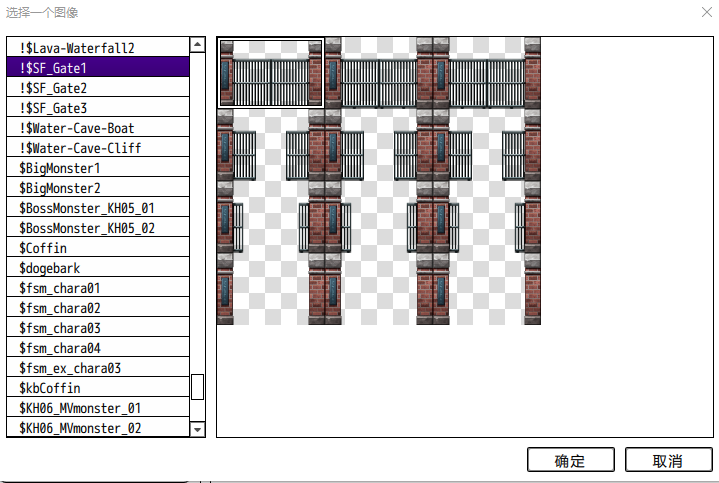Choose $KH06_MVmonster_02 entry

tap(98, 427)
